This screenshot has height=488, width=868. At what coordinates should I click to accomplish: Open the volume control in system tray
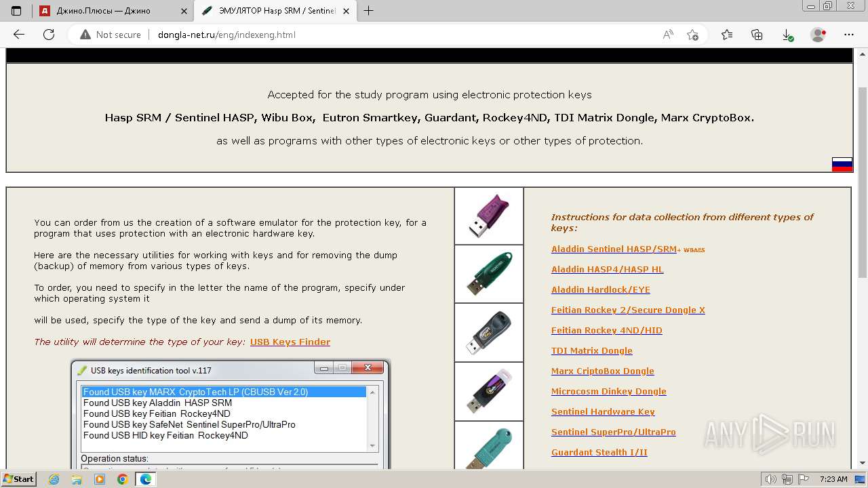click(772, 479)
